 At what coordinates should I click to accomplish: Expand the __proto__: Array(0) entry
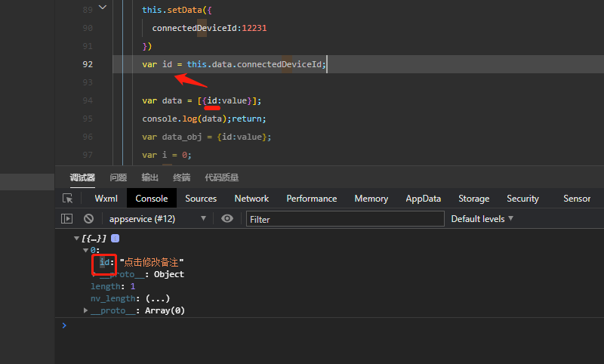point(85,310)
